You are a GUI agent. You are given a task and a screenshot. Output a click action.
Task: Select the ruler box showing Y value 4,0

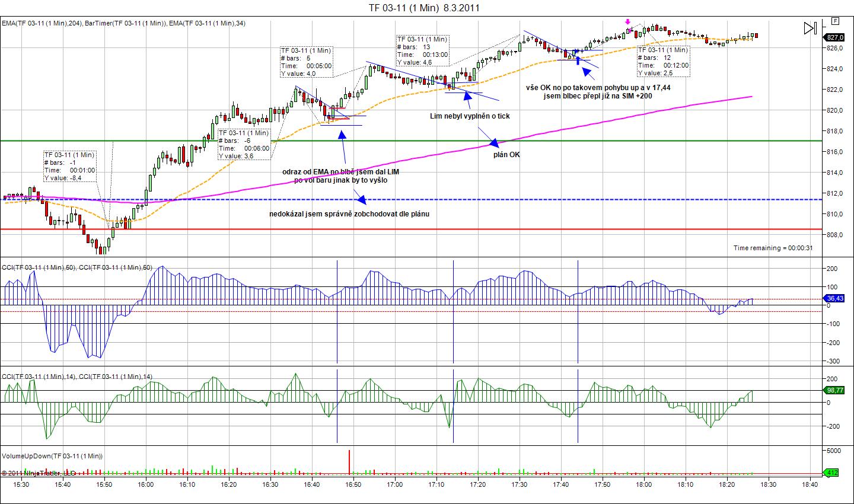pos(306,62)
